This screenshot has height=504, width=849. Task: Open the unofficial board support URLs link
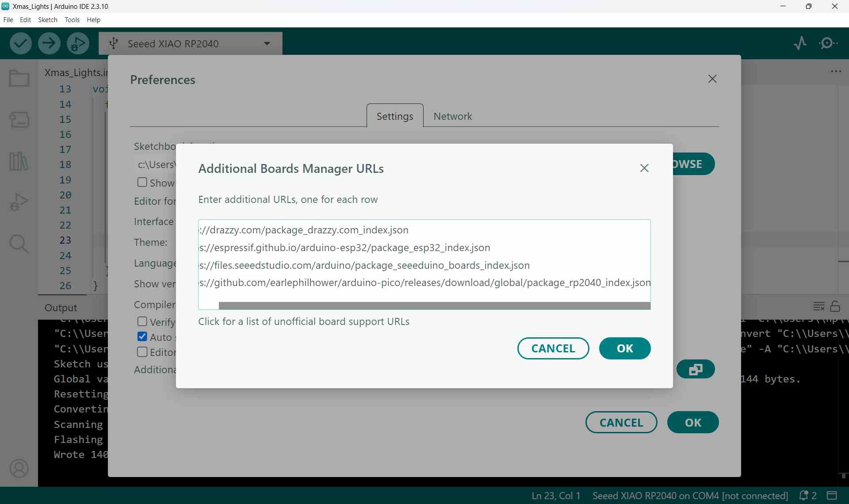[x=304, y=321]
